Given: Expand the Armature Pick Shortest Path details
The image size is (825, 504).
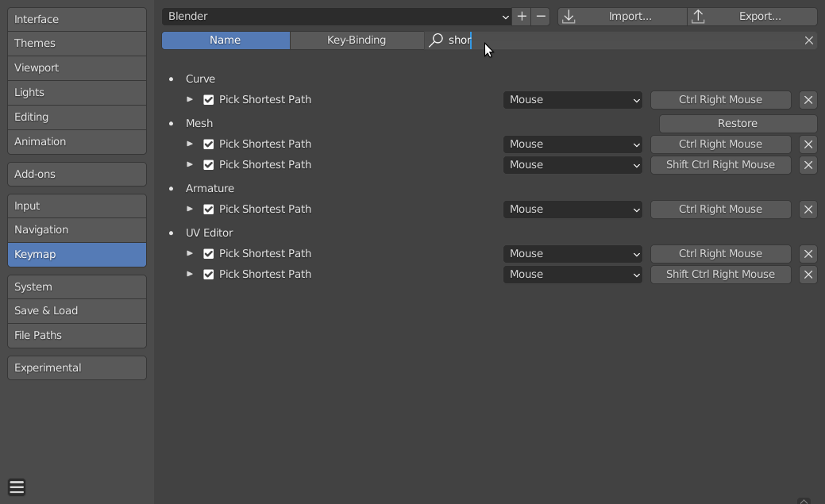Looking at the screenshot, I should point(190,209).
